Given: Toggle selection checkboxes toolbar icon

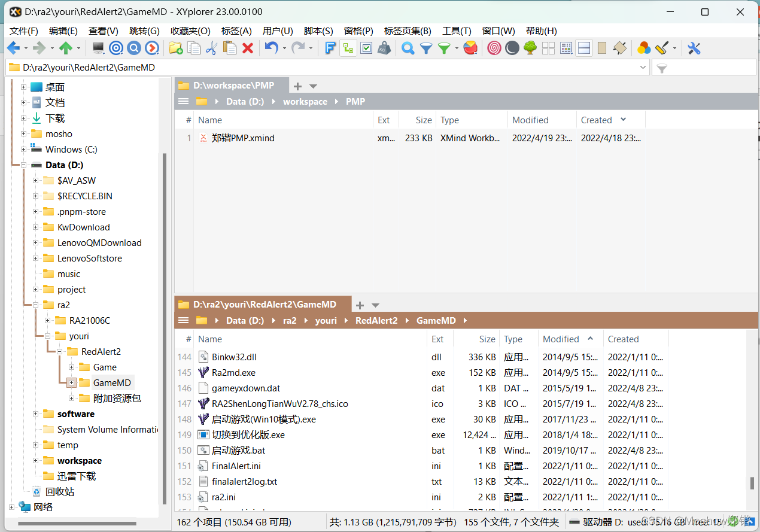Looking at the screenshot, I should (x=366, y=48).
